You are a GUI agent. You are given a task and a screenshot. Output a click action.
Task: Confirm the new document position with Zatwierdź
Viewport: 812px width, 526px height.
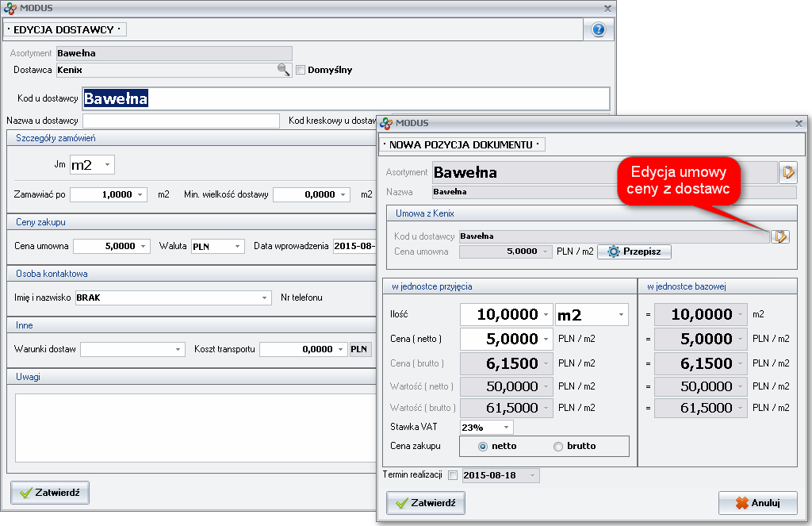[x=426, y=503]
